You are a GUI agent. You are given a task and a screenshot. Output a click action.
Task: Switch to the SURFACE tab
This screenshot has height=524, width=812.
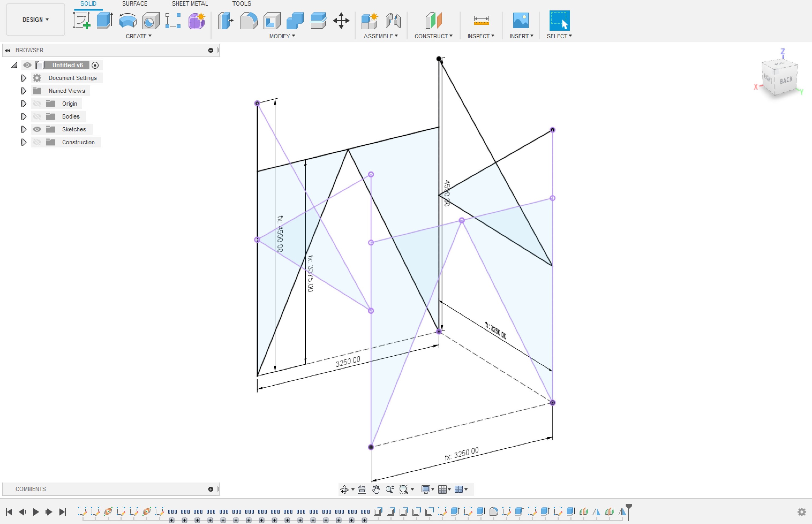[134, 4]
